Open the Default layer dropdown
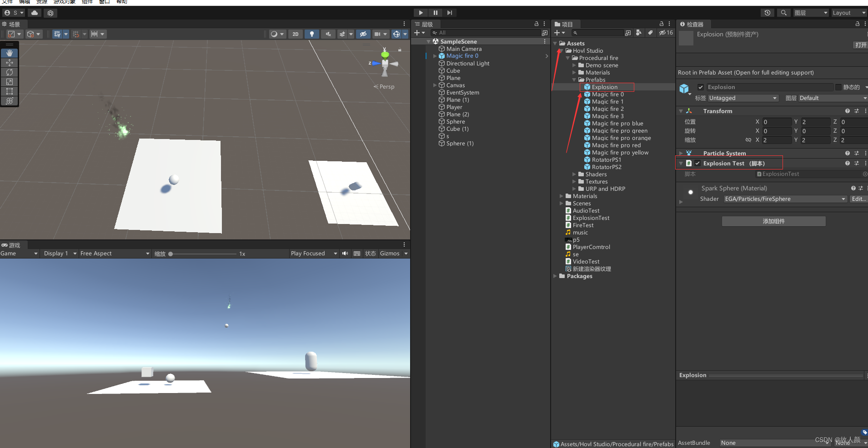 (x=833, y=98)
